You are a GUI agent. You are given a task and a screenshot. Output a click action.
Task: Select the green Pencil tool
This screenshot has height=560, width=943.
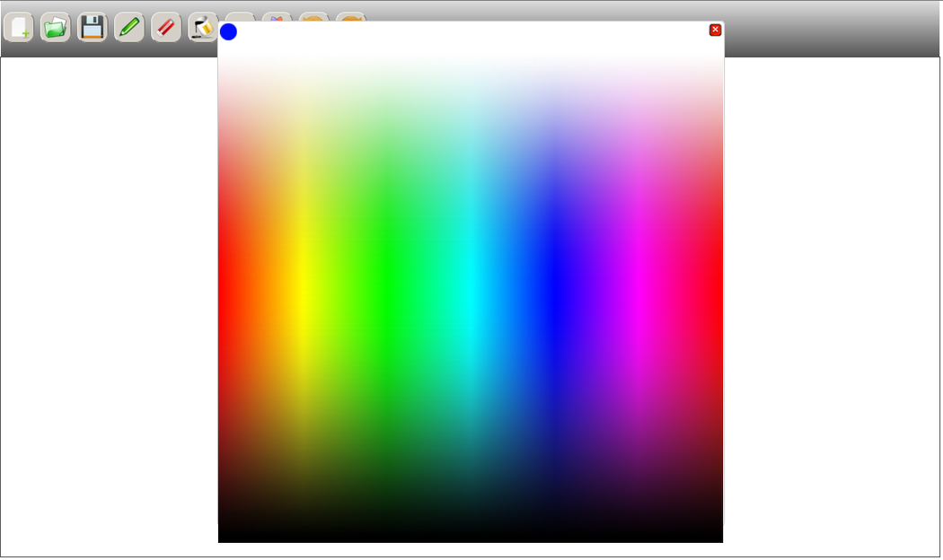(129, 27)
